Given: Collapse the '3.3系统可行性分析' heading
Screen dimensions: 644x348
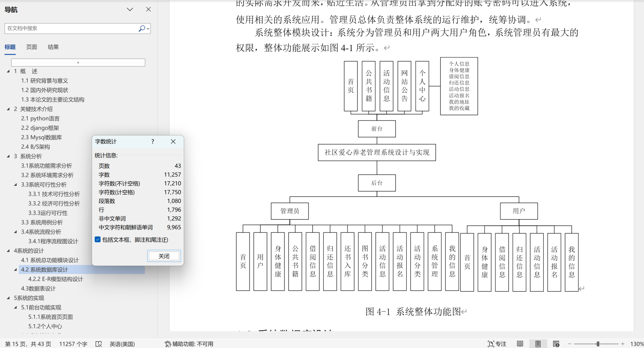Looking at the screenshot, I should tap(15, 185).
